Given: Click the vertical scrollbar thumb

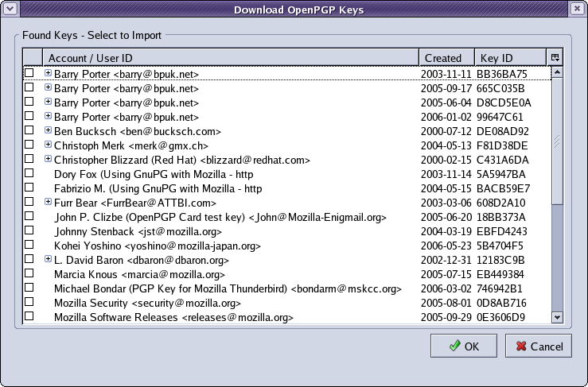Looking at the screenshot, I should [557, 141].
